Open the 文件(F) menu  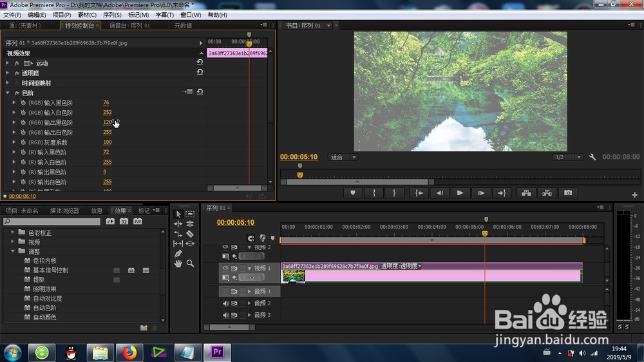pos(12,15)
